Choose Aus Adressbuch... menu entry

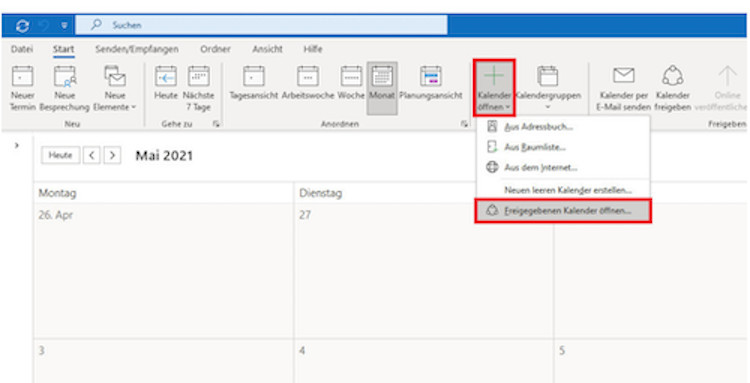[563, 127]
